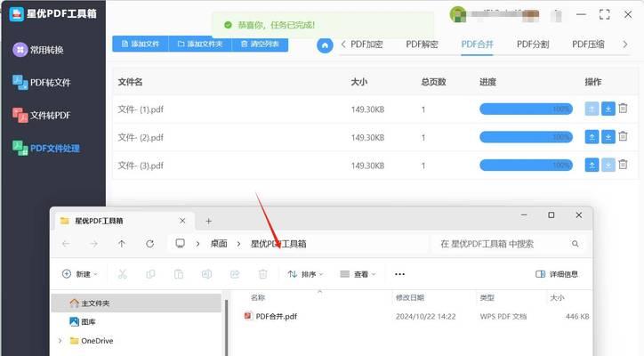This screenshot has height=356, width=644.
Task: Open PDF转文件 in the sidebar
Action: [42, 82]
